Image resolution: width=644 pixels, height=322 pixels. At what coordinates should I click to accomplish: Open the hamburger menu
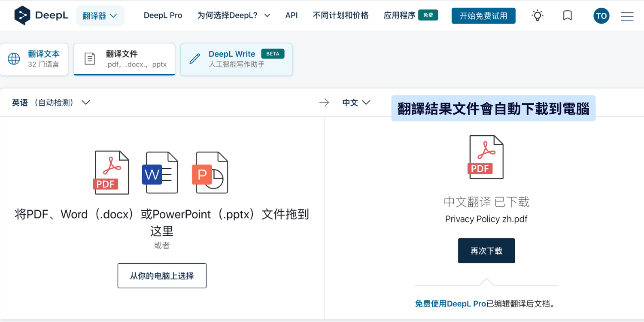click(x=627, y=16)
